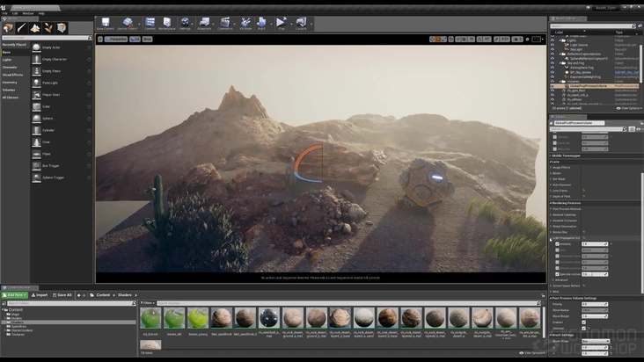Click the Save Current toolbar icon

click(x=106, y=23)
